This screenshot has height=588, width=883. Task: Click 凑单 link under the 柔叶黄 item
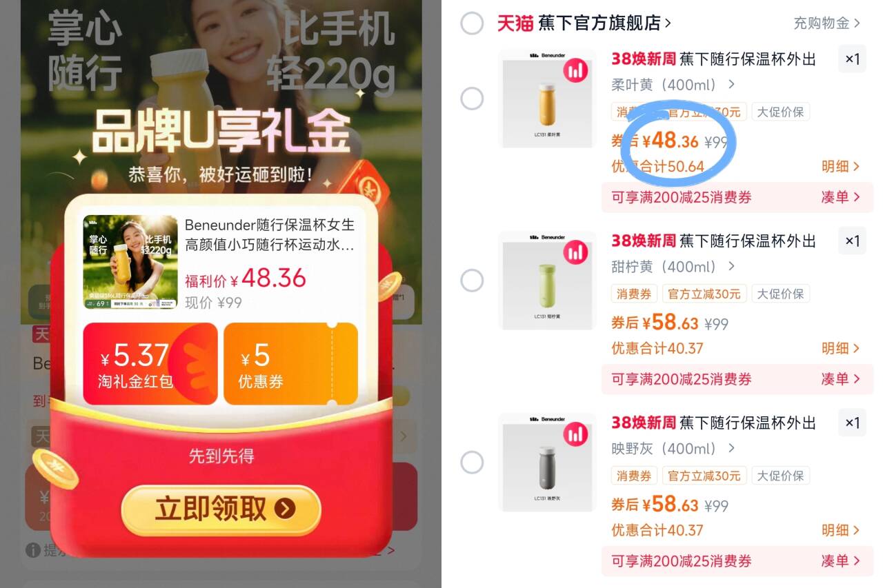[x=841, y=197]
